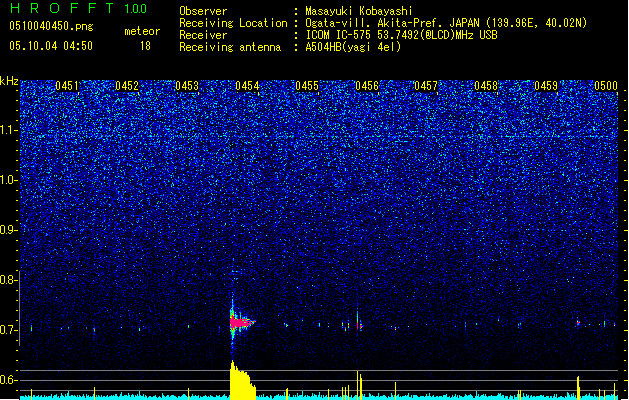Screen dimensions: 629x400
Task: Click the 'Receiving Location' label
Action: pyautogui.click(x=233, y=23)
